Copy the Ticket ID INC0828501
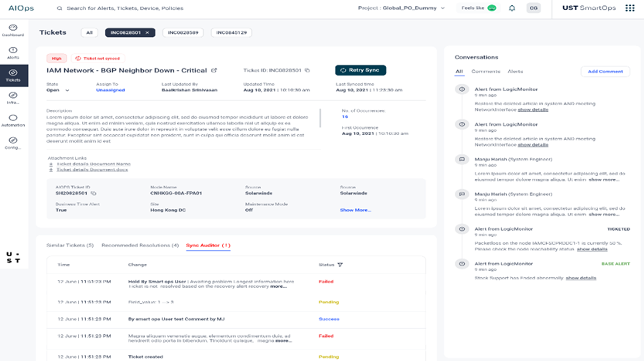This screenshot has height=361, width=644. coord(307,70)
